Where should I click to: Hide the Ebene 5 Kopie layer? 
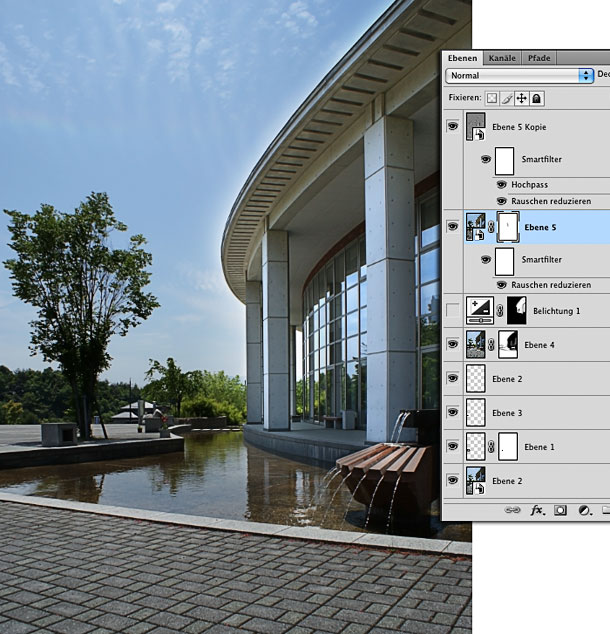(x=452, y=126)
